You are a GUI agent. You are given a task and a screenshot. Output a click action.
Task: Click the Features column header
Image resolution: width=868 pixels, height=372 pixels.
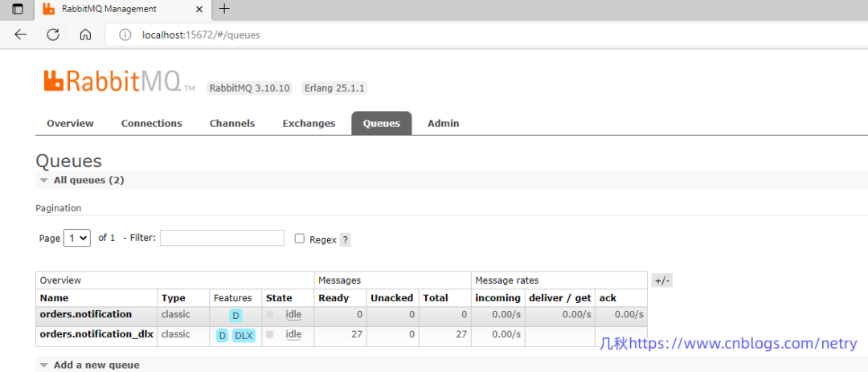point(232,298)
